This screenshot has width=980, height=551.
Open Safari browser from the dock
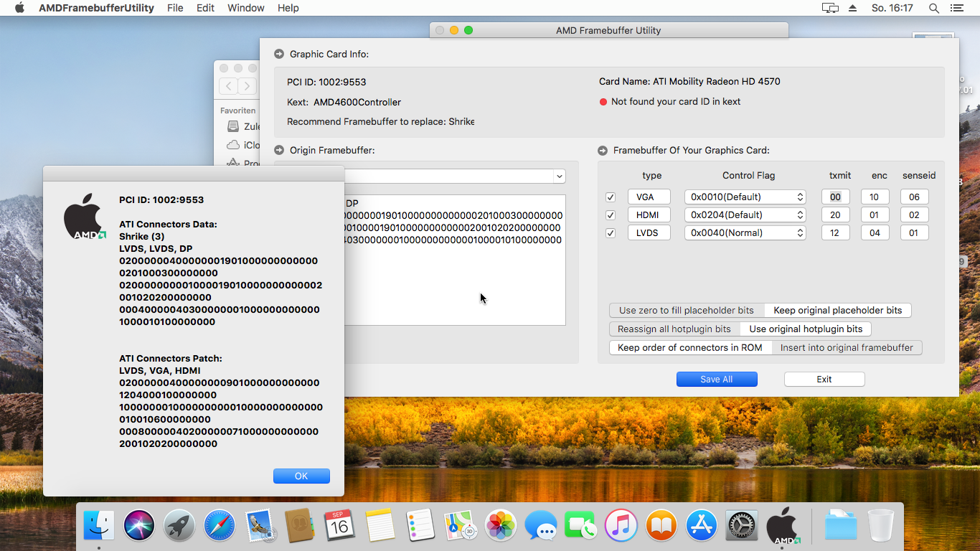[220, 525]
